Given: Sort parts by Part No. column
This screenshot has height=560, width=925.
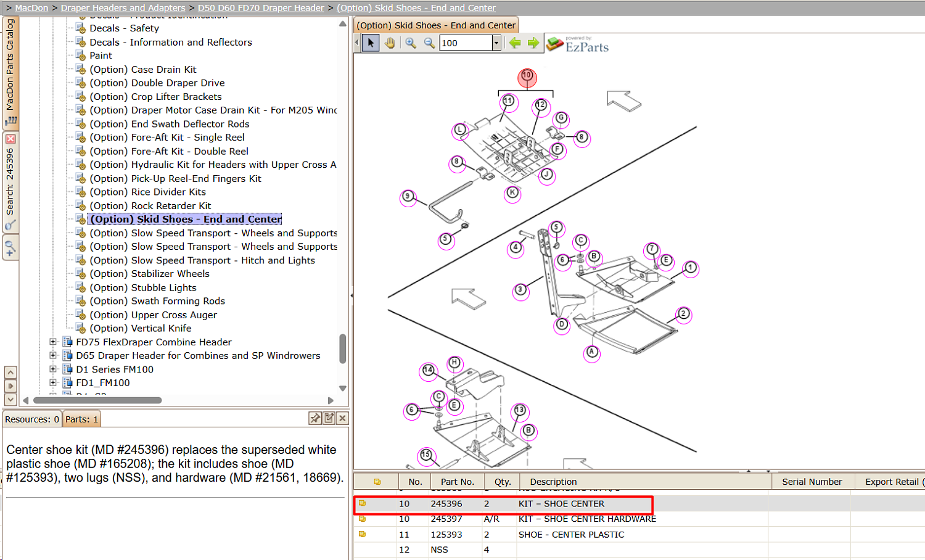Looking at the screenshot, I should [x=458, y=482].
